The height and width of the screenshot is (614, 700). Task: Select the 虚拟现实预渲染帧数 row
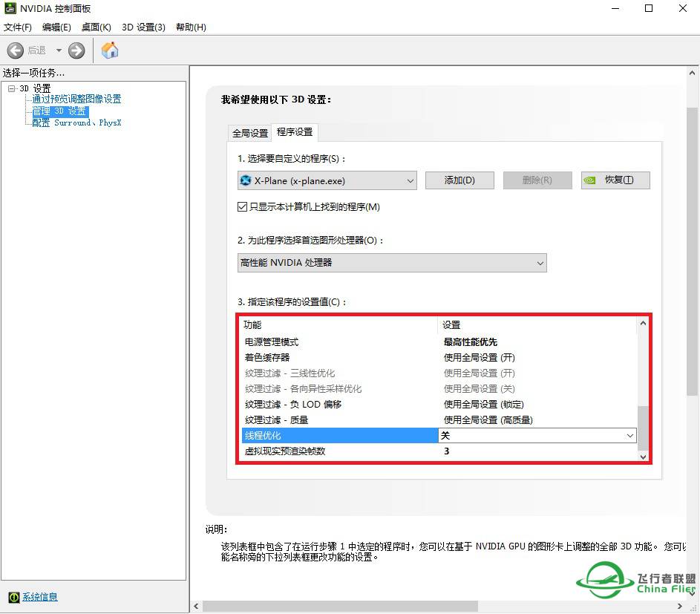[439, 451]
